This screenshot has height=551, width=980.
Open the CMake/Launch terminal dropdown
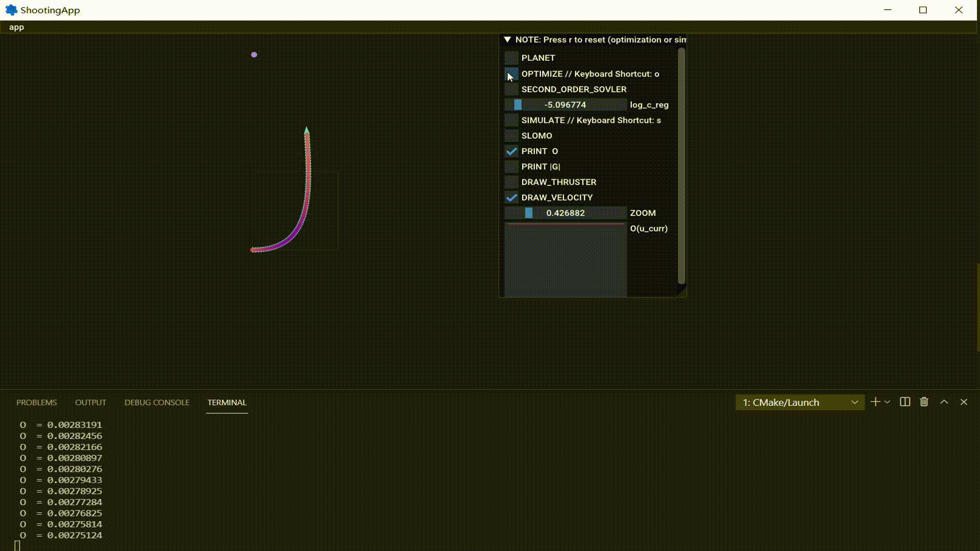pos(800,403)
